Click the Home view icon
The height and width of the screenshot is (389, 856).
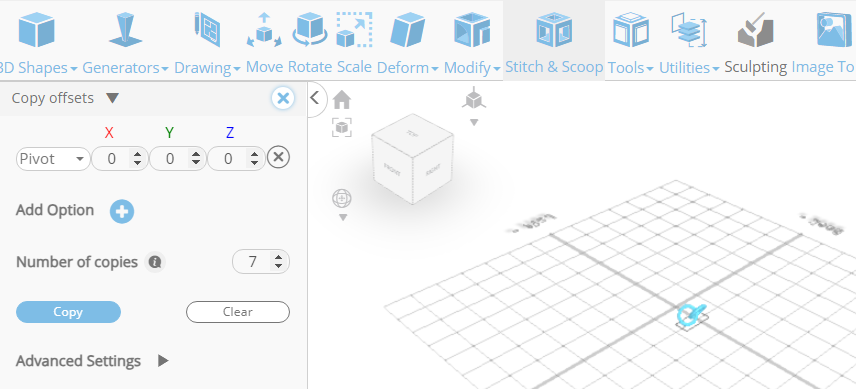(x=342, y=100)
